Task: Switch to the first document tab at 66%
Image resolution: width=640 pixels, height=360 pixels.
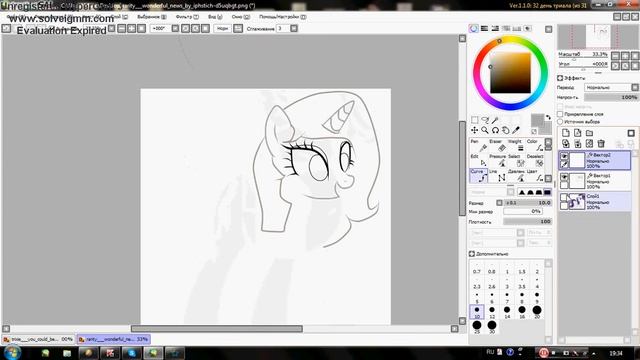Action: click(x=38, y=339)
